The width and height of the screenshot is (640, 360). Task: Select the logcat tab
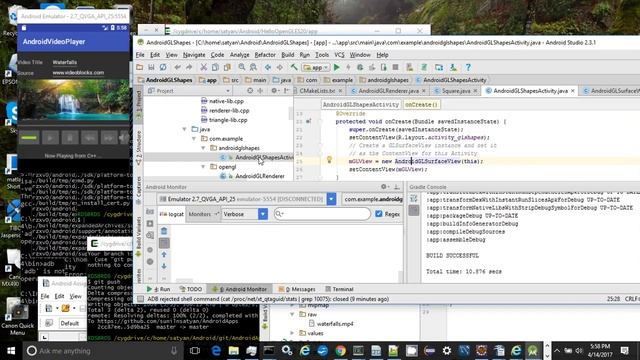[x=172, y=214]
